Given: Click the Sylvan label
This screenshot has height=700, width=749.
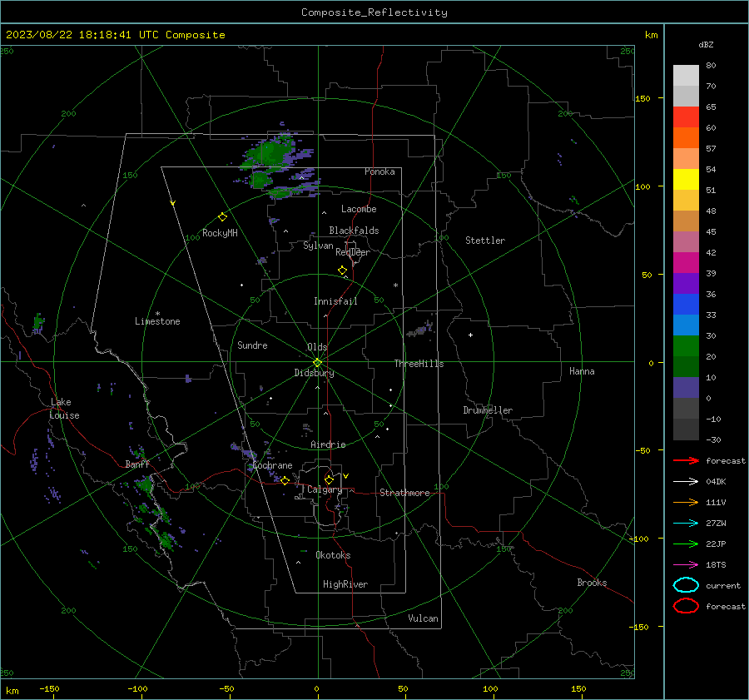Looking at the screenshot, I should pos(318,246).
